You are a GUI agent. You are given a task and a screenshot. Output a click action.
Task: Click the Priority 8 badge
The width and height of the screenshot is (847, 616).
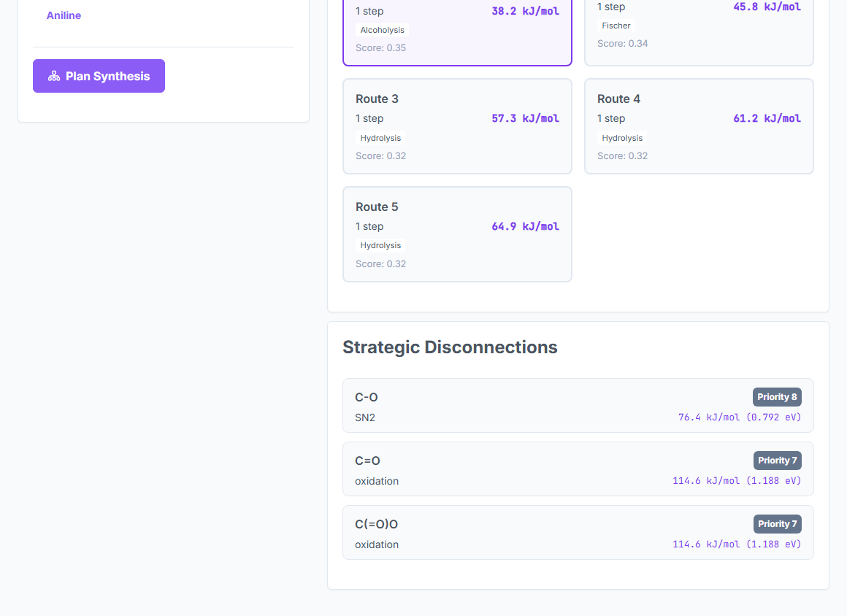(x=777, y=397)
